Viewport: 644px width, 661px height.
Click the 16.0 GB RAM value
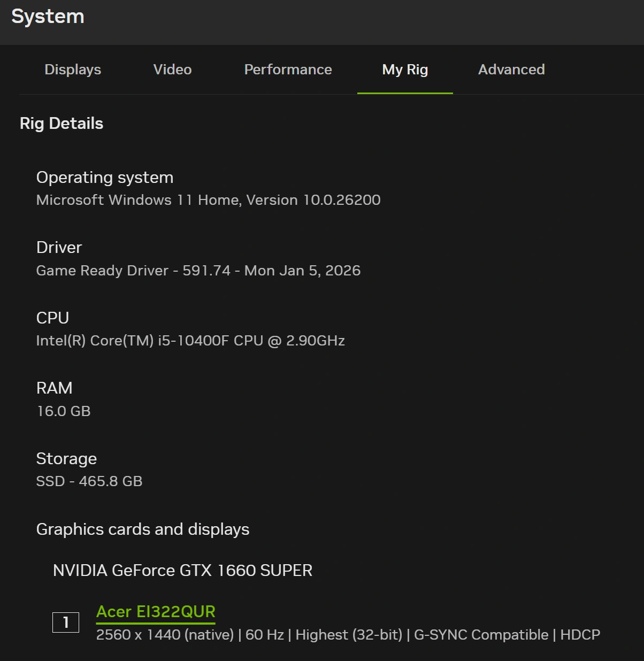pos(64,411)
